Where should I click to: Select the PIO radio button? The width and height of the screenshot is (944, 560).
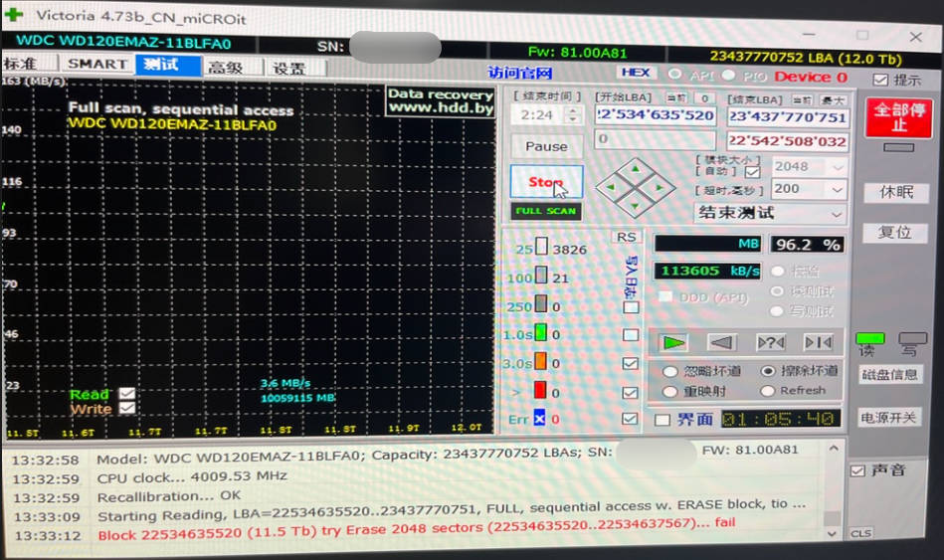point(728,75)
